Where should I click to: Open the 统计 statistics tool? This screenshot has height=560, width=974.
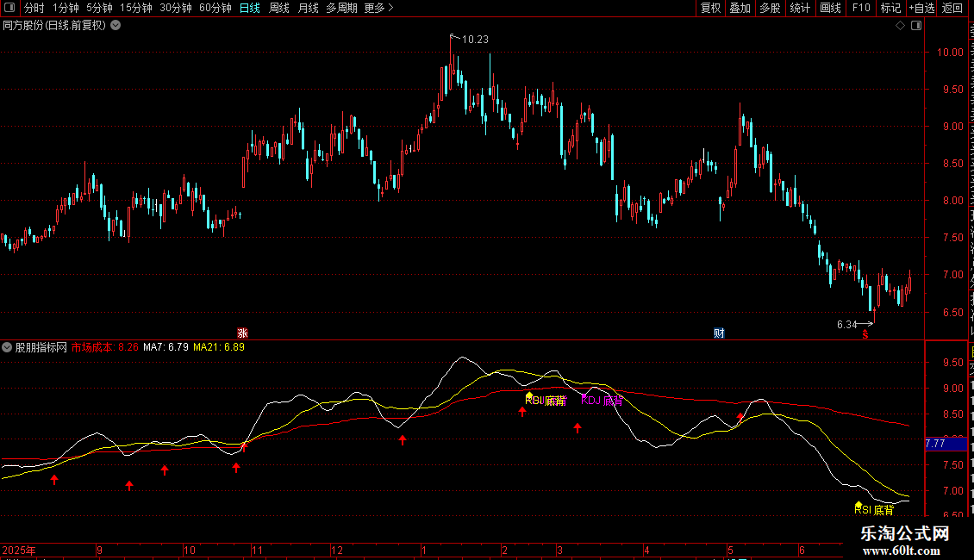[x=799, y=8]
